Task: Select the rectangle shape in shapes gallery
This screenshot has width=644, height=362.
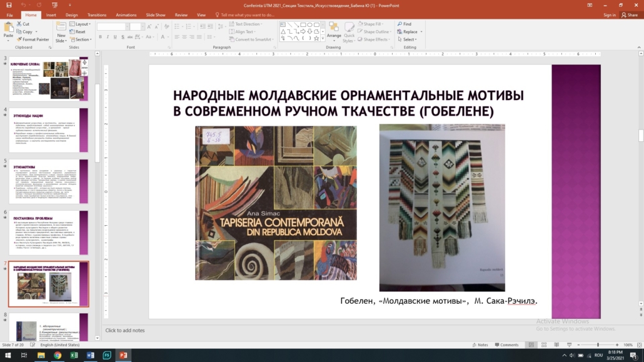Action: 303,24
